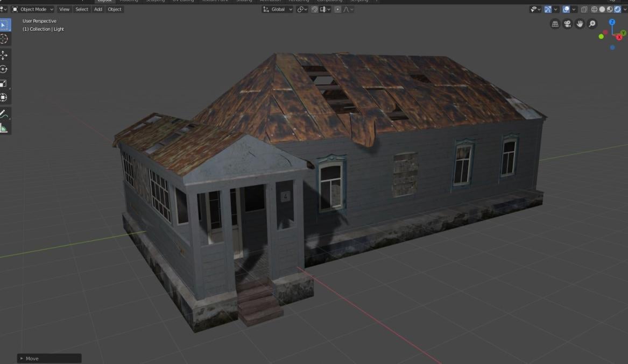Open the gizmo options dropdown arrow
The image size is (628, 364).
coord(555,9)
